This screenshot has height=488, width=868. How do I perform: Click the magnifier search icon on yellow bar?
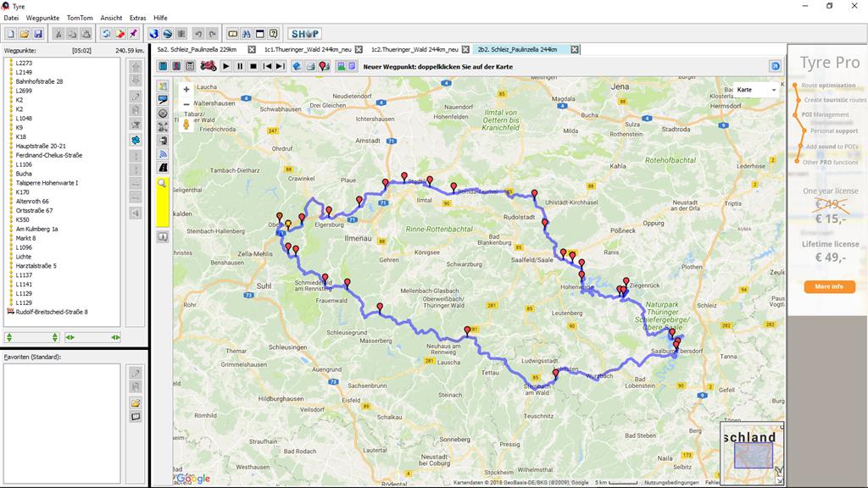tap(162, 183)
